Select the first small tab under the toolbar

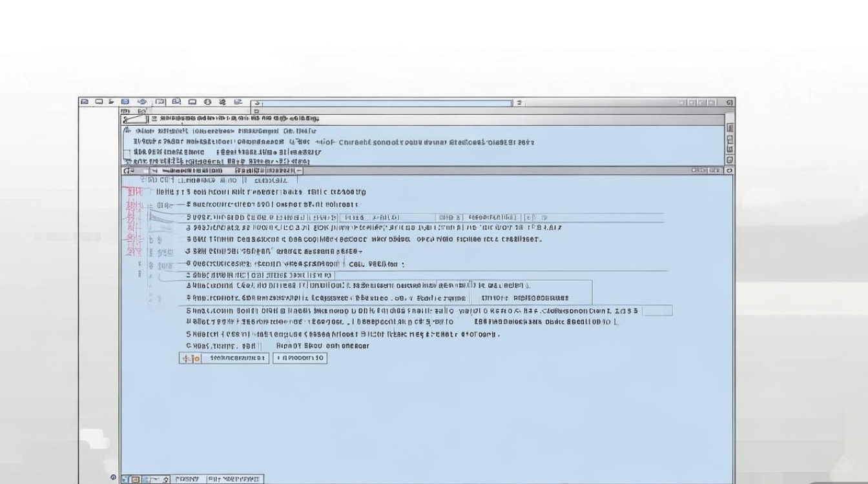point(125,111)
